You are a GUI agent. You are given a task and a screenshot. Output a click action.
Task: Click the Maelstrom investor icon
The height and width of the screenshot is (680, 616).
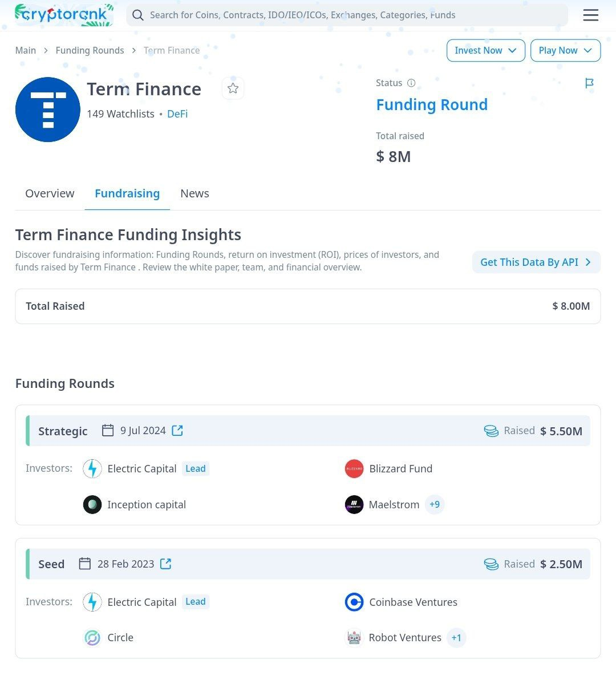[x=354, y=504]
